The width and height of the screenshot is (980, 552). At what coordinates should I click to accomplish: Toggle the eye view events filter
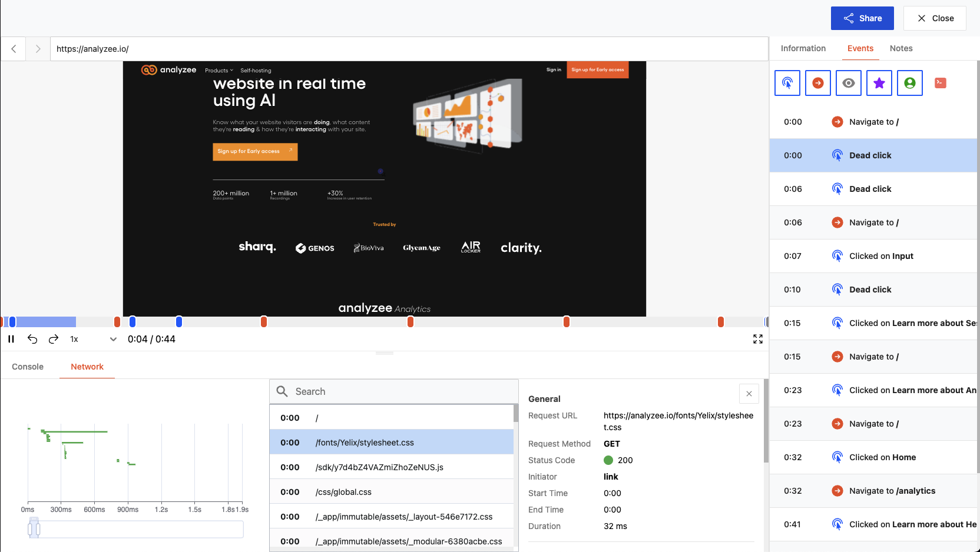point(849,83)
